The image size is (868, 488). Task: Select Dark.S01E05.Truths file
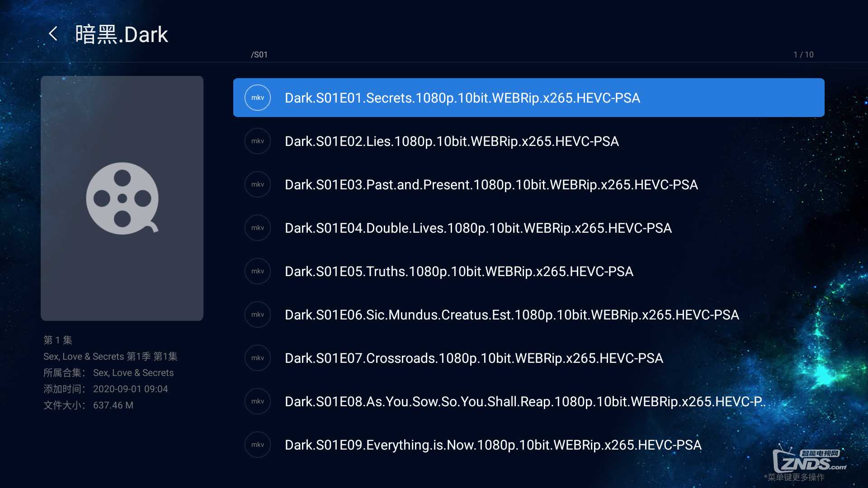[529, 271]
